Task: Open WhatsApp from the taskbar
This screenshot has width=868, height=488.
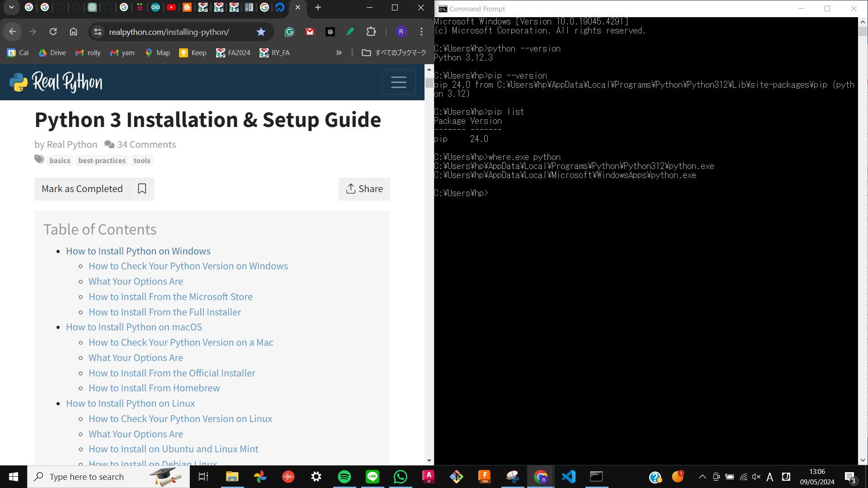Action: click(400, 477)
